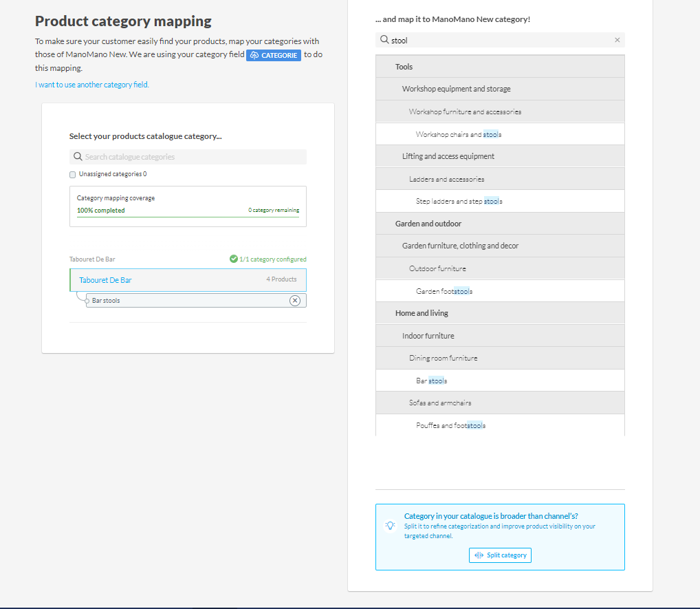The image size is (700, 609).
Task: Click the Split category button
Action: (x=500, y=555)
